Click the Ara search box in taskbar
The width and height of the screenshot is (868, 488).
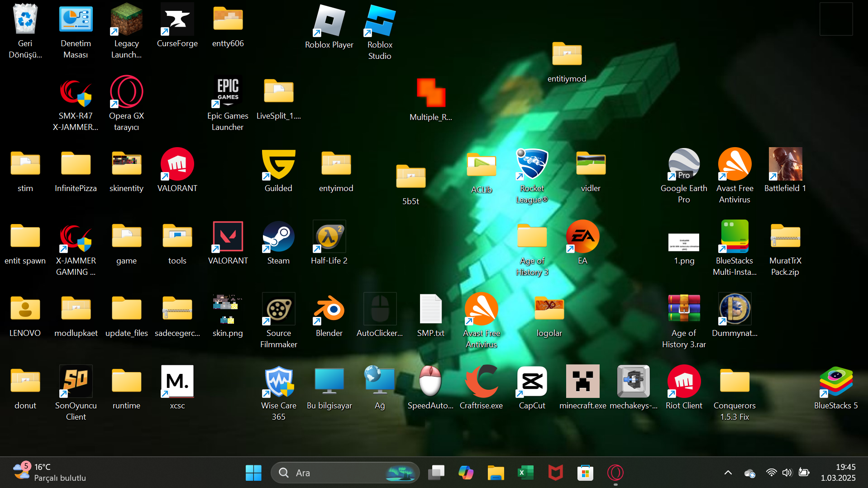(x=345, y=473)
